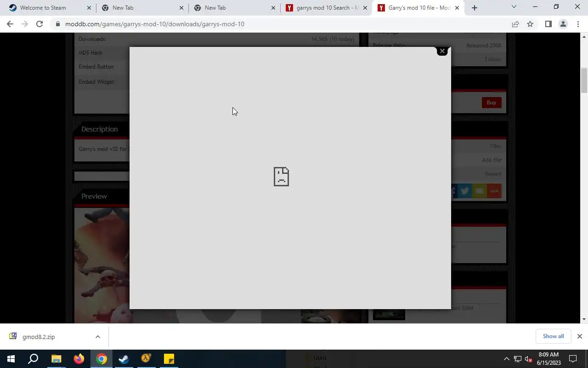The height and width of the screenshot is (368, 588).
Task: Open Steam from taskbar
Action: pos(124,359)
